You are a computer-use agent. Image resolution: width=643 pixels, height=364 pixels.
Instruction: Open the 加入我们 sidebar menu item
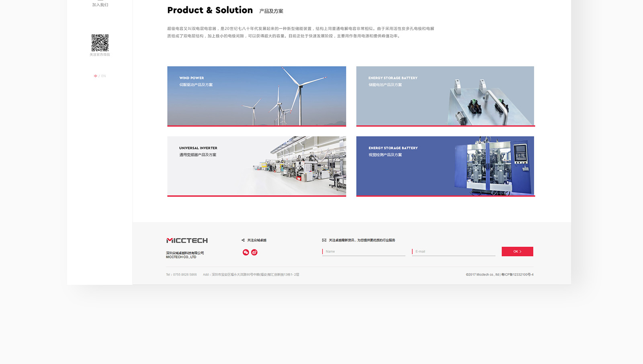click(100, 5)
